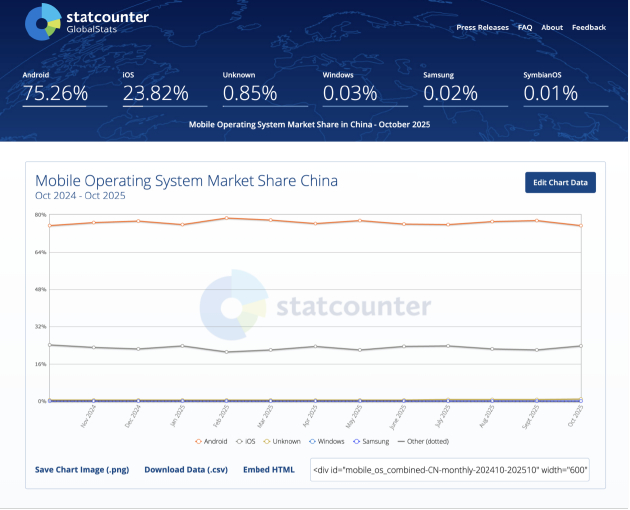Click Android data point for May 2025
Viewport: 630px width, 510px height.
pos(360,221)
